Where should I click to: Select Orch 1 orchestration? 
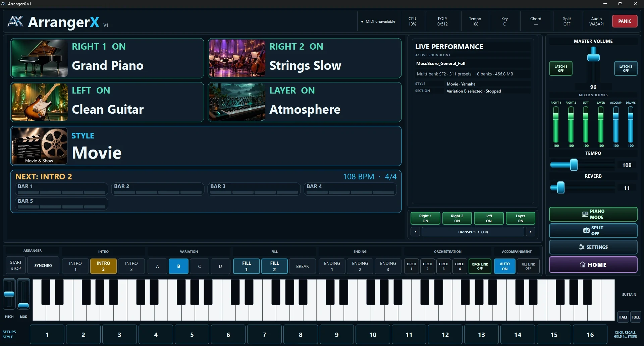(x=412, y=266)
